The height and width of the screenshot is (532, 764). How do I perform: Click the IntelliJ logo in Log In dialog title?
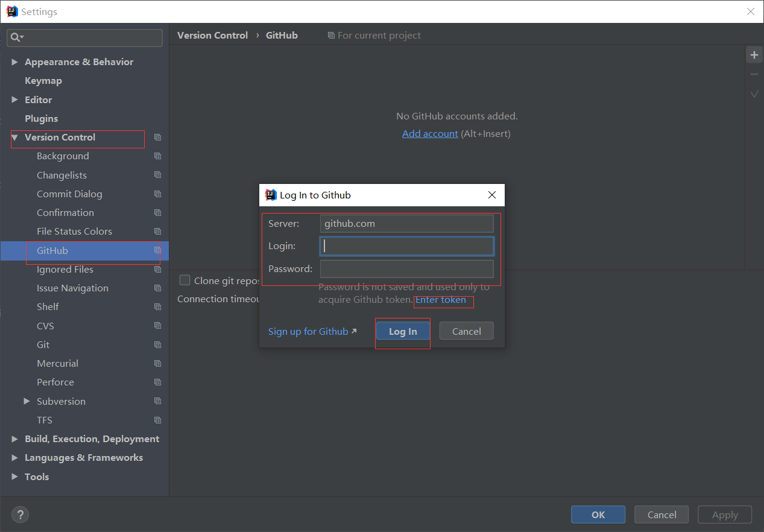(271, 195)
